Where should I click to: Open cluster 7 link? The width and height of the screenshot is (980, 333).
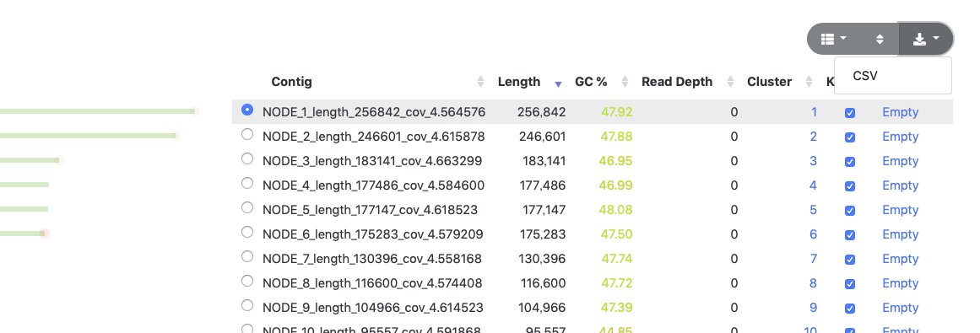(x=814, y=259)
